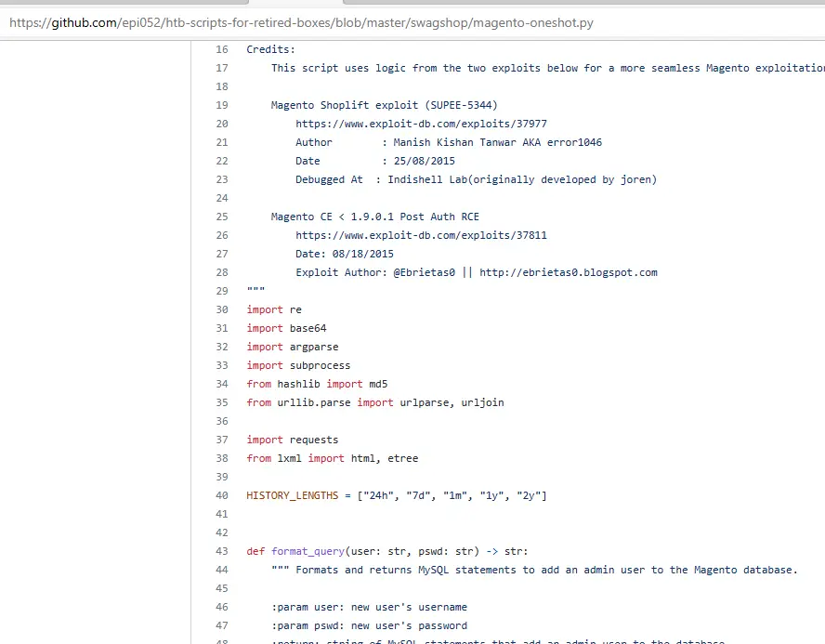Click the exploit-db.com/exploits/37977 URL text
The image size is (825, 644).
point(421,124)
